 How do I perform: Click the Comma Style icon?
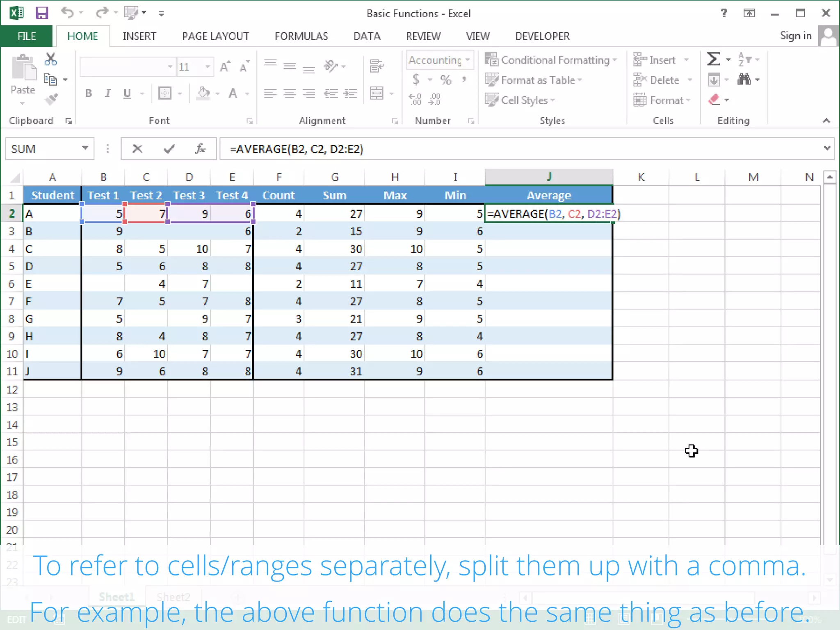[x=464, y=80]
